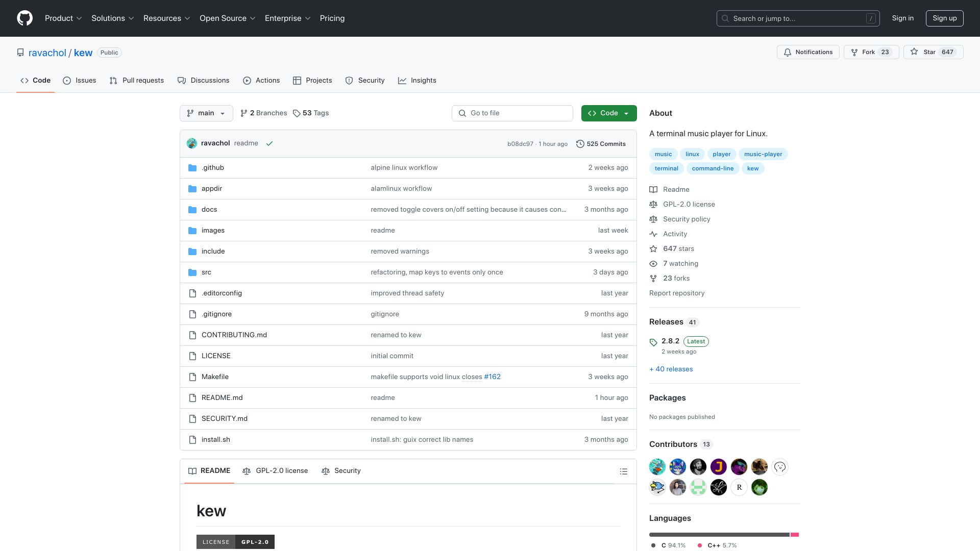The image size is (980, 551).
Task: Click the Go to file input
Action: click(x=512, y=113)
